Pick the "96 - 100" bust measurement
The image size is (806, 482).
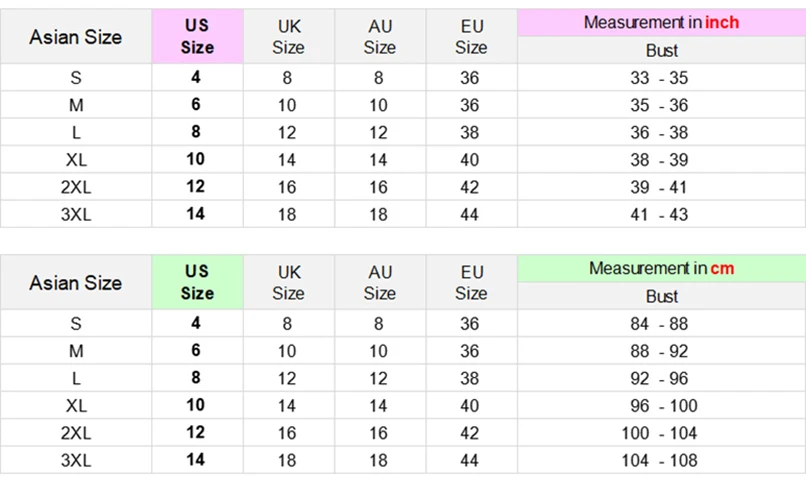(661, 406)
